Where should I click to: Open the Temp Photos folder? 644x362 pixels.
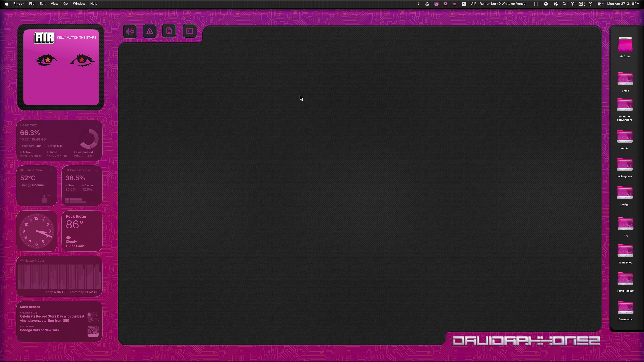625,279
